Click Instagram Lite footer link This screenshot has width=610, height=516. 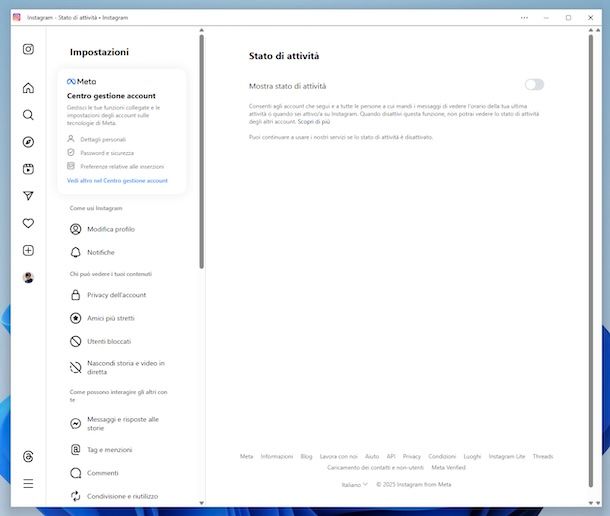coord(507,456)
